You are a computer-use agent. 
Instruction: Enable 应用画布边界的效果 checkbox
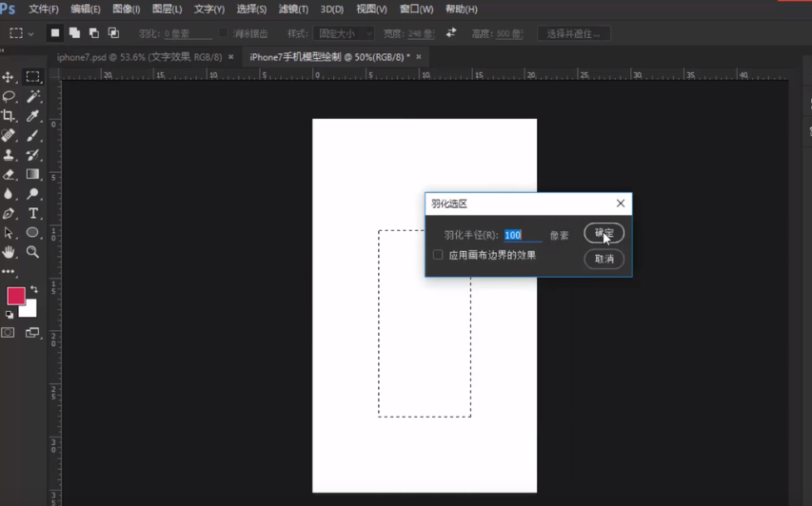[438, 255]
